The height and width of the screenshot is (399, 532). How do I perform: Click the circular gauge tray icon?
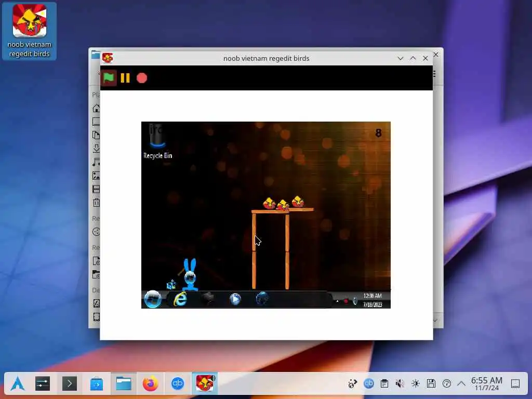[447, 384]
